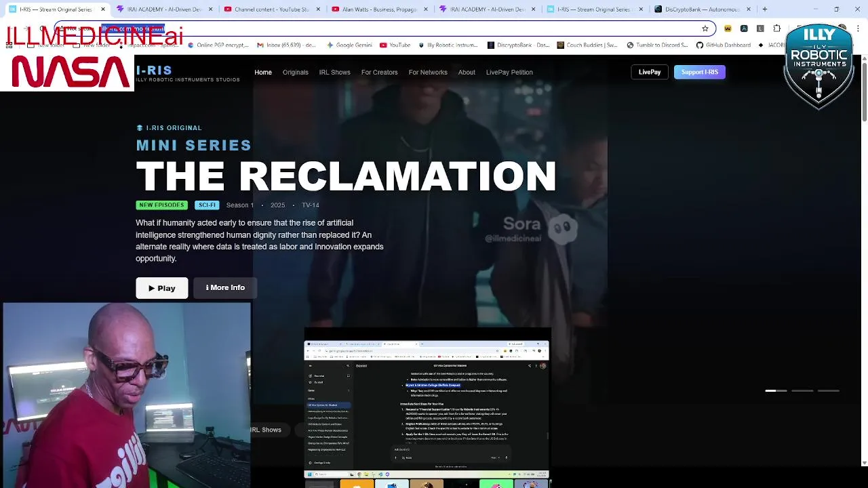Open the GitHub Dashboard bookmark

click(723, 45)
